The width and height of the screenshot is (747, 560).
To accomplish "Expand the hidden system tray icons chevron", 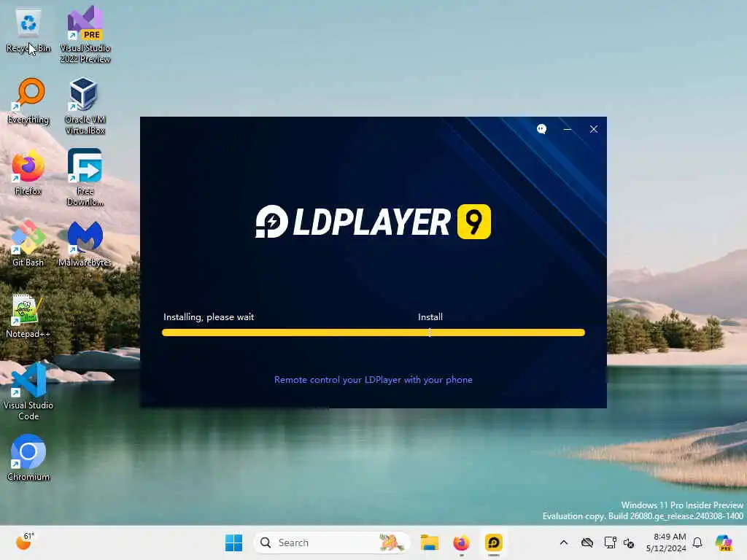I will (x=564, y=542).
